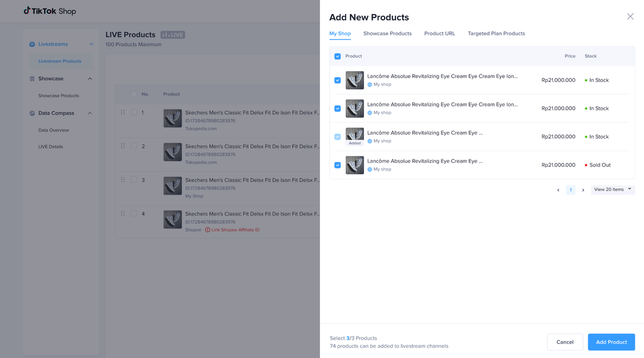Viewport: 644px width, 358px height.
Task: Open thumbnail of first Lancôme product
Action: click(355, 80)
